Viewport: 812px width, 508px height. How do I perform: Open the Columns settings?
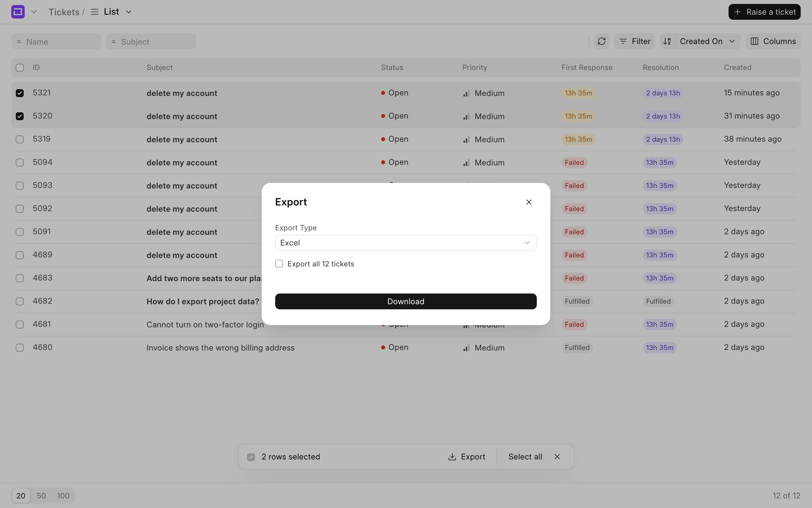coord(773,41)
